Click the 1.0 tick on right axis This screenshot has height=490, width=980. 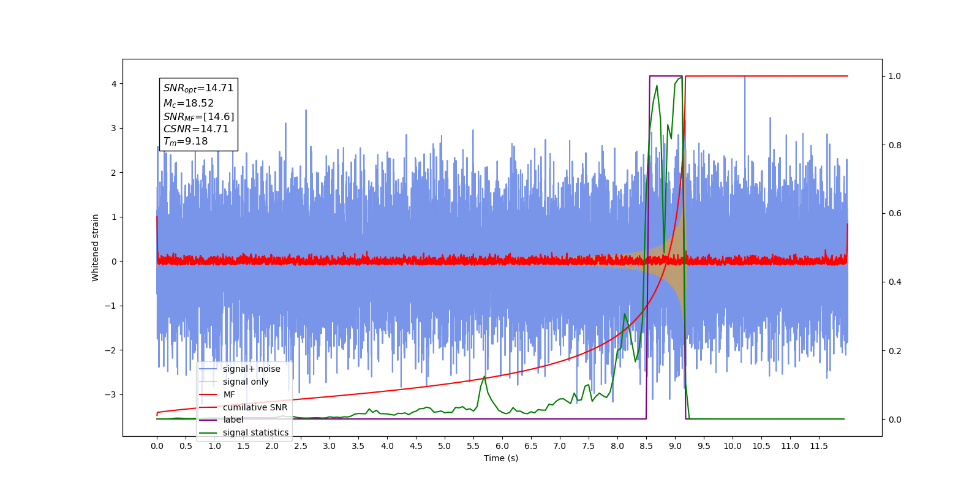coord(895,77)
